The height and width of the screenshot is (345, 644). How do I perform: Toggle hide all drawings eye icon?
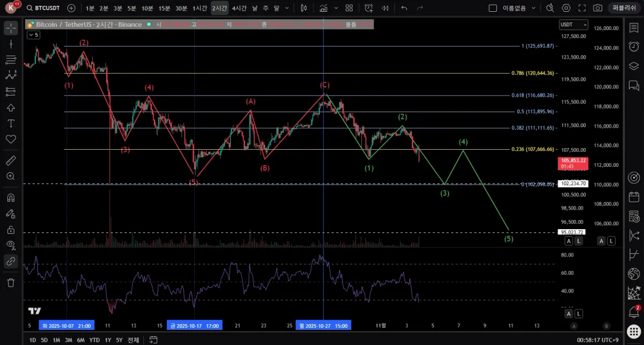point(11,245)
